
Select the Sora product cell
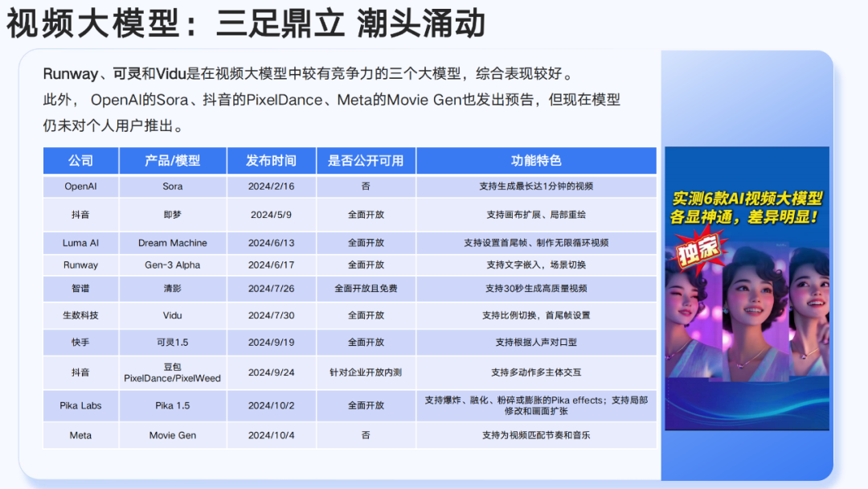point(173,187)
